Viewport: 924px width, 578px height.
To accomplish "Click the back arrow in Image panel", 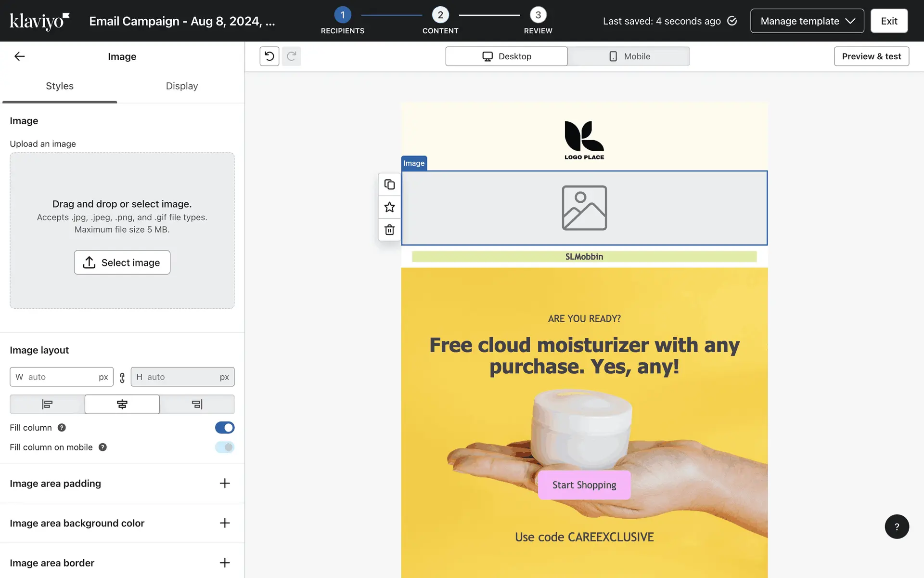I will (x=19, y=56).
